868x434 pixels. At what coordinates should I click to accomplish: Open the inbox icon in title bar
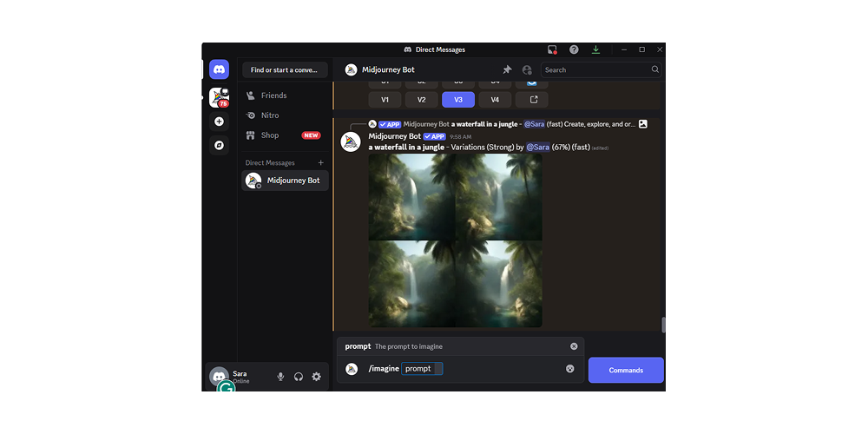pos(552,49)
